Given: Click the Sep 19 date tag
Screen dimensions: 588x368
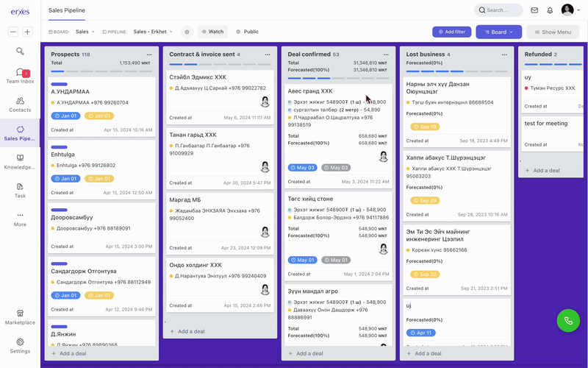Looking at the screenshot, I should (x=425, y=127).
